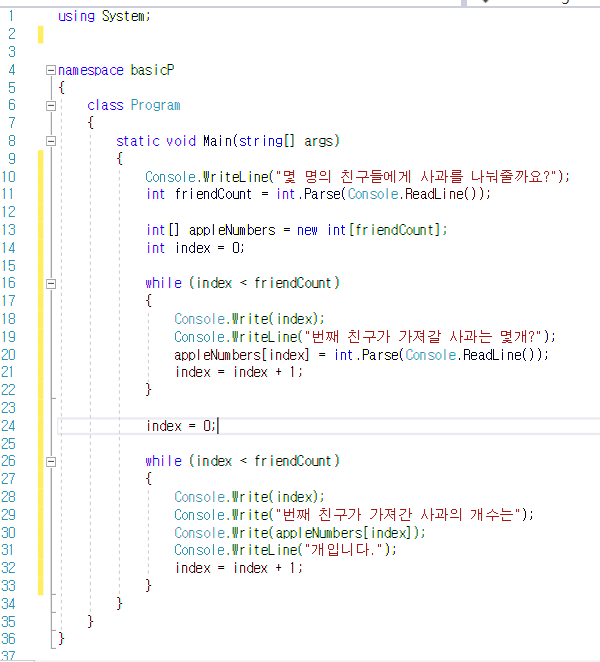Collapse the namespace basicP block
The width and height of the screenshot is (600, 662).
pyautogui.click(x=51, y=70)
